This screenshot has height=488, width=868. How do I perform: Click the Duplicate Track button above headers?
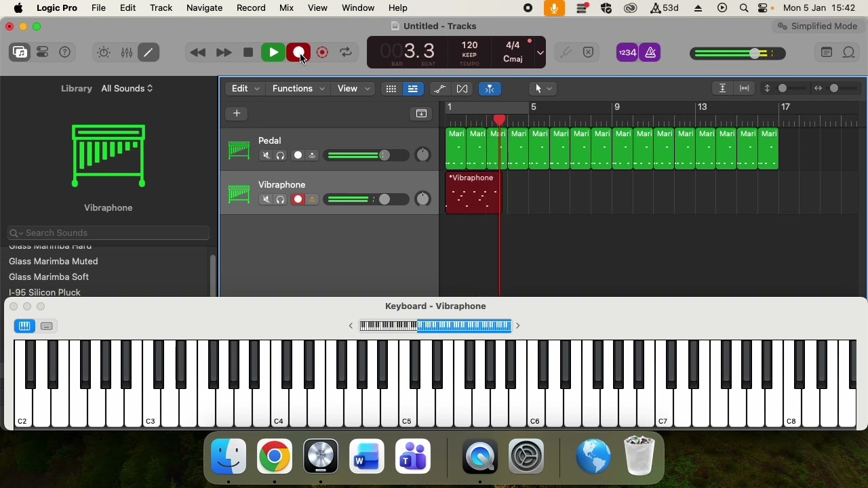pos(421,113)
